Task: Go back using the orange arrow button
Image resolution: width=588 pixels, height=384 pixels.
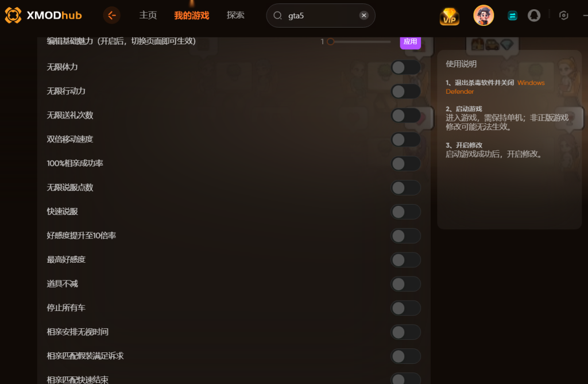Action: pyautogui.click(x=112, y=16)
